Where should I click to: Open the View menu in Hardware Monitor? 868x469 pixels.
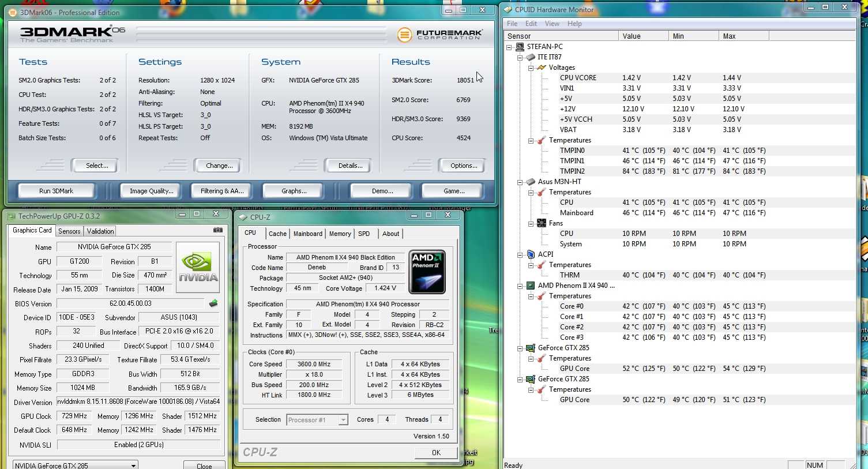(x=552, y=24)
